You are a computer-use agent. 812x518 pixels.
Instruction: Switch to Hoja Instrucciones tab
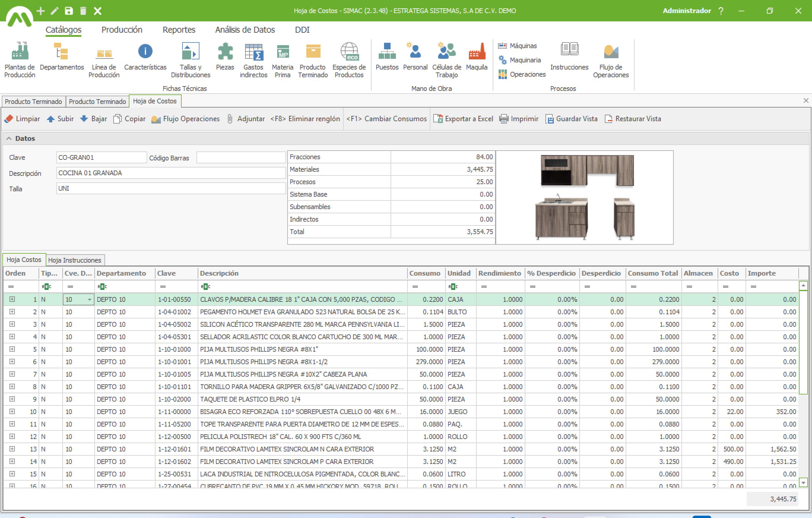click(x=74, y=260)
